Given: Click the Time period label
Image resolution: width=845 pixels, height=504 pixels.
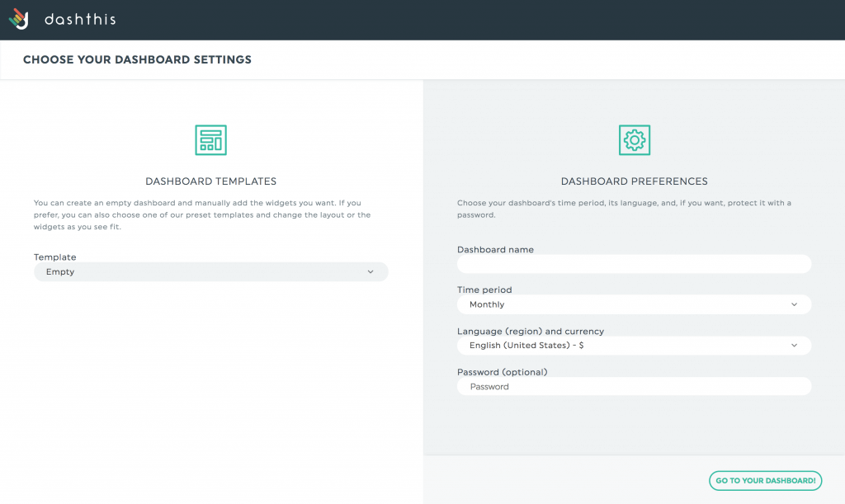Looking at the screenshot, I should [x=484, y=290].
